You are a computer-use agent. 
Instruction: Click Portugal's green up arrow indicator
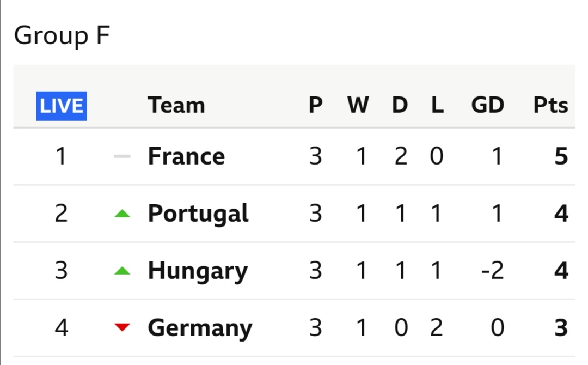122,214
